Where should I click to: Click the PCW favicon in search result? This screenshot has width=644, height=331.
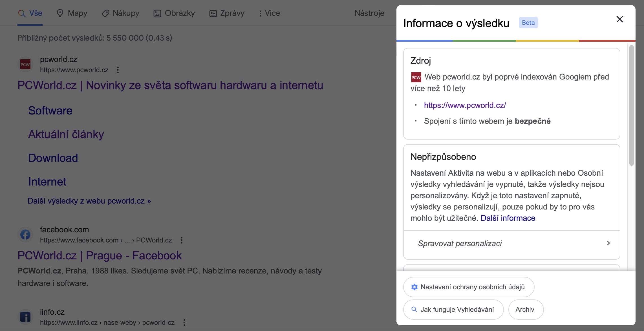pos(25,65)
